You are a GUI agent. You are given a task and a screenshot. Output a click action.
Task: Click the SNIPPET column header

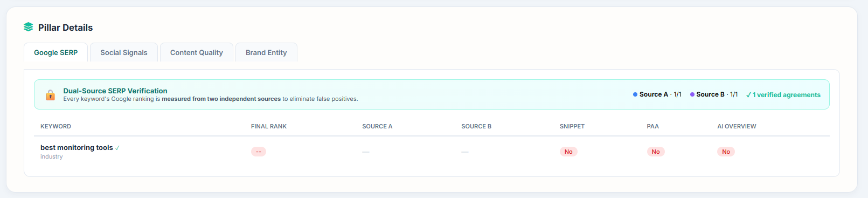572,126
